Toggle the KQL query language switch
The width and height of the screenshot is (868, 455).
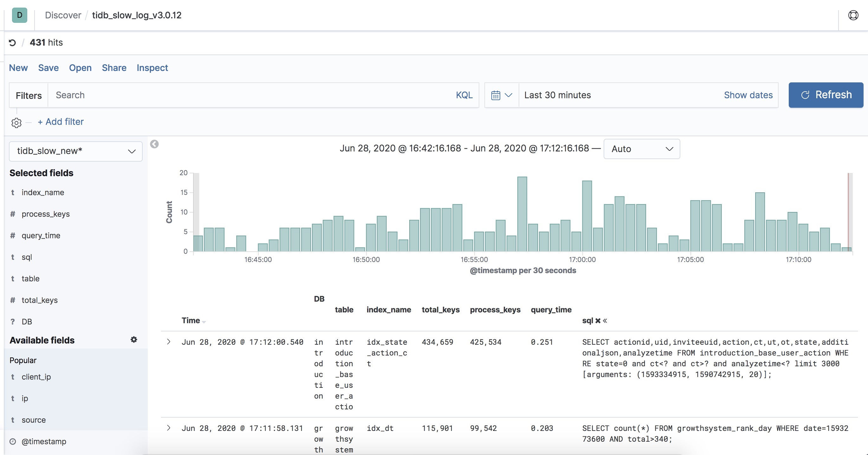pyautogui.click(x=464, y=95)
